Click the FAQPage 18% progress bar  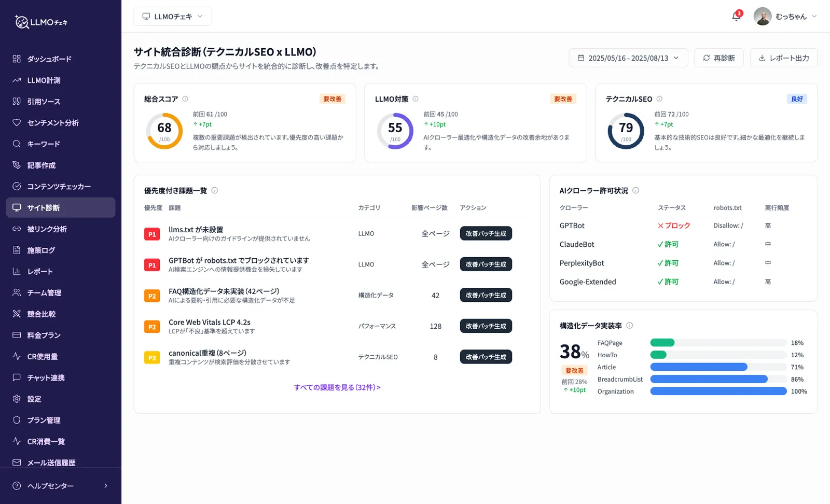click(718, 343)
